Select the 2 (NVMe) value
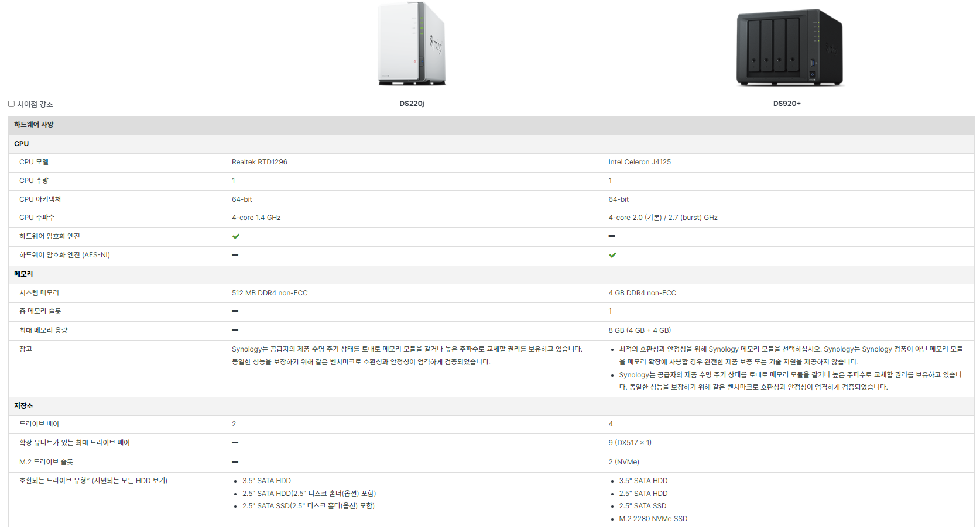This screenshot has width=980, height=527. coord(623,462)
